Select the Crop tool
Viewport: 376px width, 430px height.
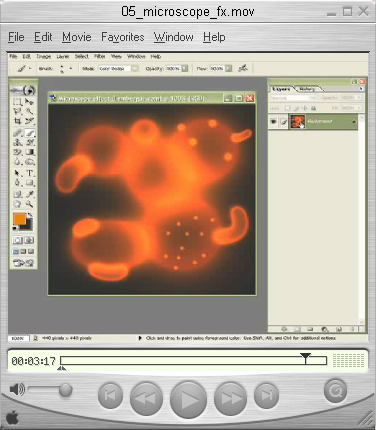coord(17,121)
